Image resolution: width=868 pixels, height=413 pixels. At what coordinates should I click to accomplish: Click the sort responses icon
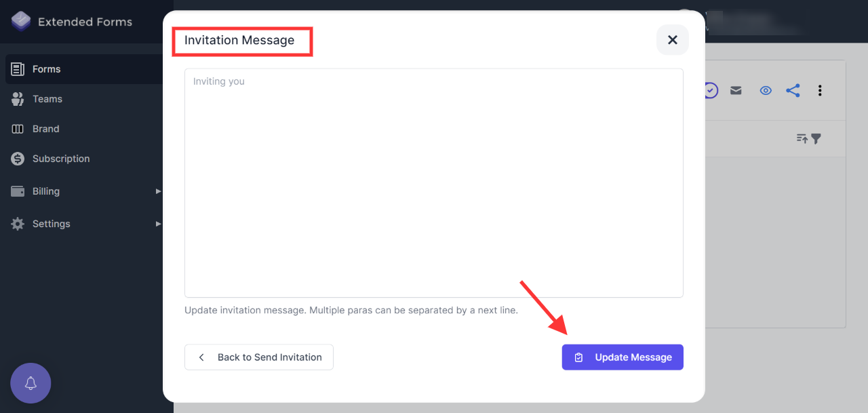point(803,138)
